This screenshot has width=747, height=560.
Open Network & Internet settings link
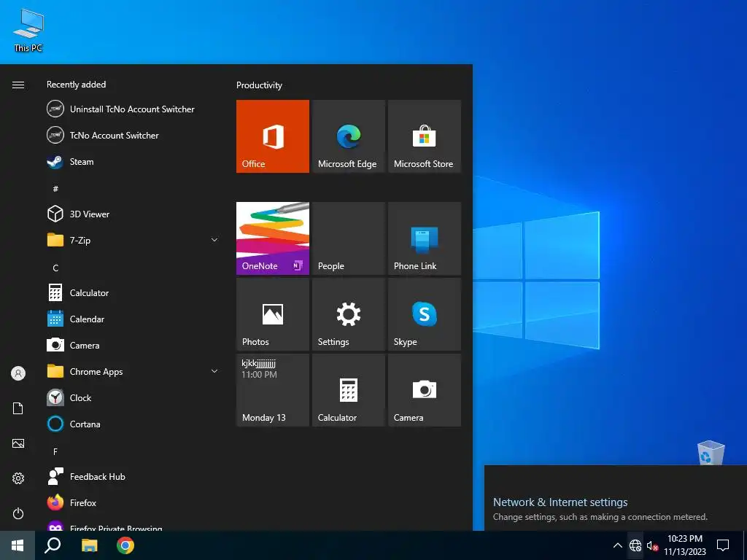[560, 502]
